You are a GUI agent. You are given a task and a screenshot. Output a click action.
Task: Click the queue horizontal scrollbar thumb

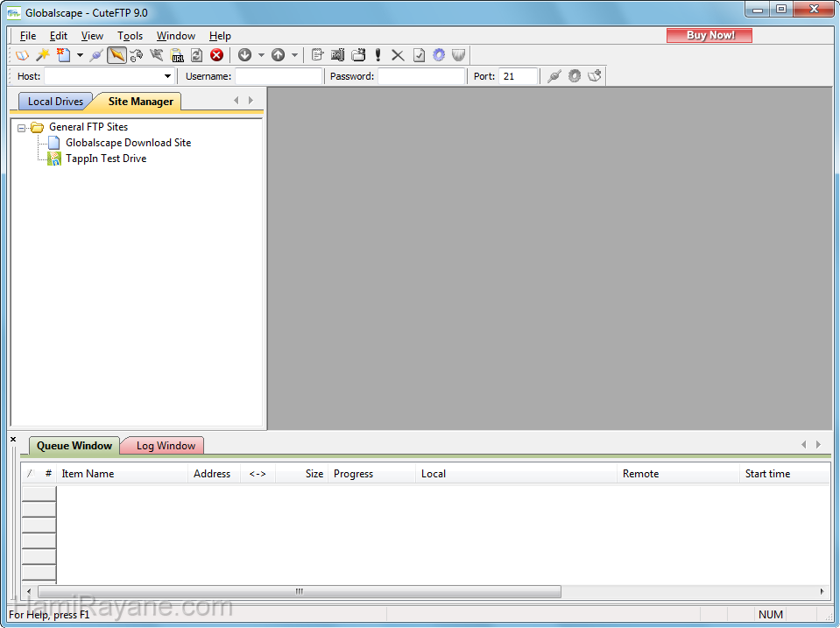click(x=300, y=591)
